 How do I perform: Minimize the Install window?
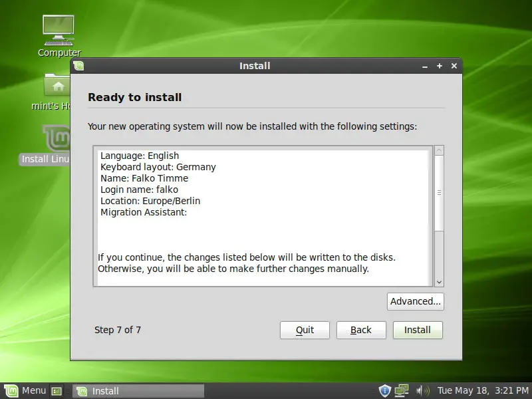pos(425,66)
